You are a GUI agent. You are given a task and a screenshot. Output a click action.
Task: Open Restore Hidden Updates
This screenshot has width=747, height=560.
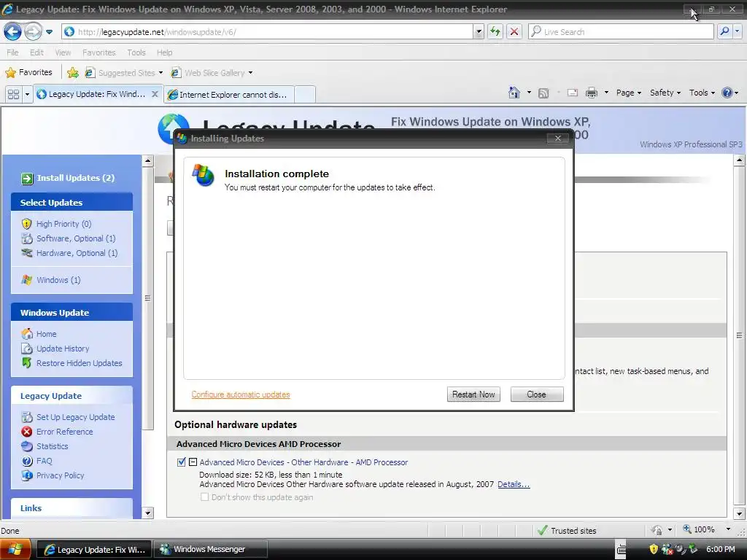[72, 363]
